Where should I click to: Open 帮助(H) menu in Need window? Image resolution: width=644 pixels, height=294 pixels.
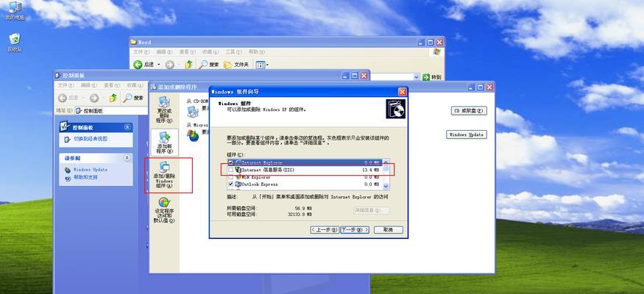256,52
